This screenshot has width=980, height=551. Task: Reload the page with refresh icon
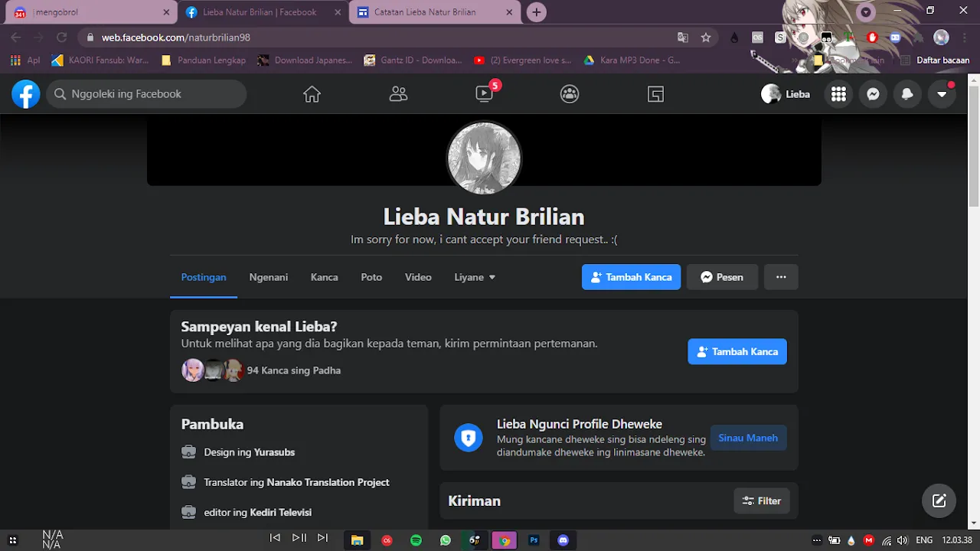[x=62, y=37]
